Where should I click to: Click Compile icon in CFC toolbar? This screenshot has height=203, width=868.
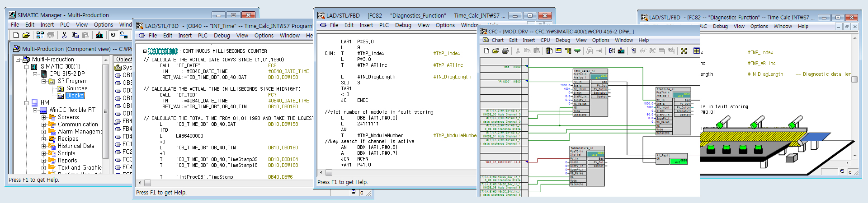pyautogui.click(x=612, y=51)
